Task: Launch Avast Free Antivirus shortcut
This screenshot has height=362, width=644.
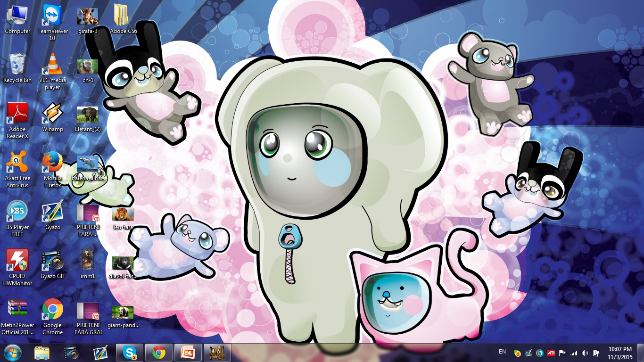Action: coord(17,170)
